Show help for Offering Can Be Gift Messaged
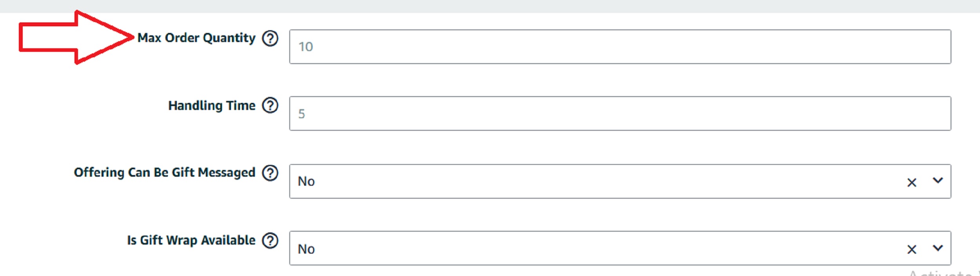The height and width of the screenshot is (276, 980). click(270, 173)
